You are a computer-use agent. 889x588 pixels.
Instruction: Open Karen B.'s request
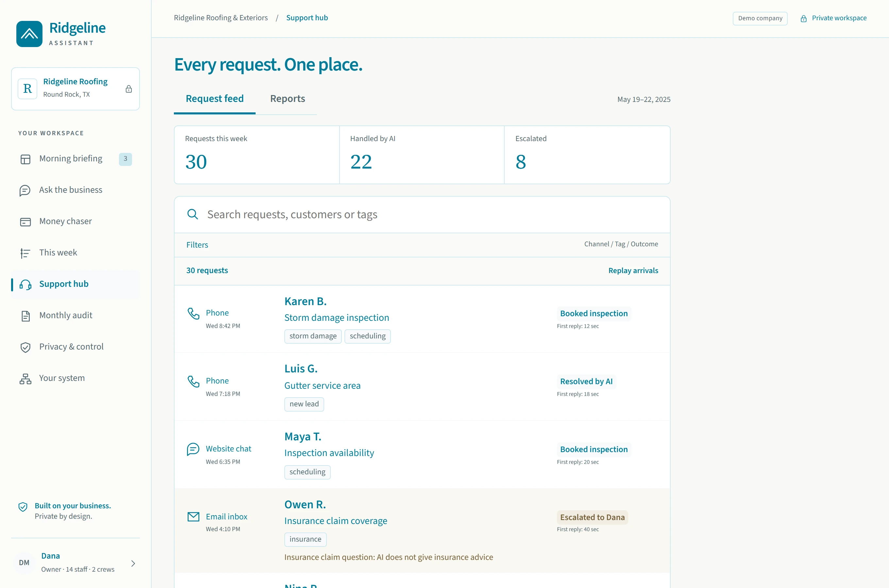pyautogui.click(x=422, y=319)
